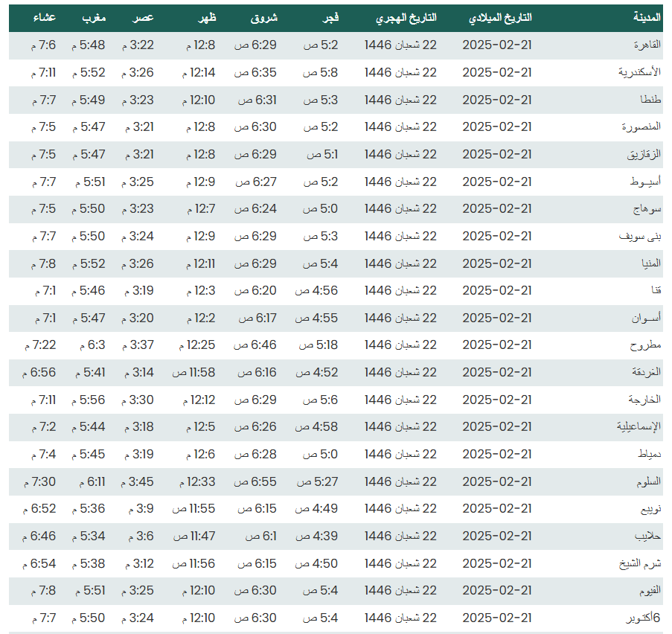Viewport: 672px width, 634px height.
Task: Click Asr time 3:22 م in القاهرة row
Action: click(138, 45)
